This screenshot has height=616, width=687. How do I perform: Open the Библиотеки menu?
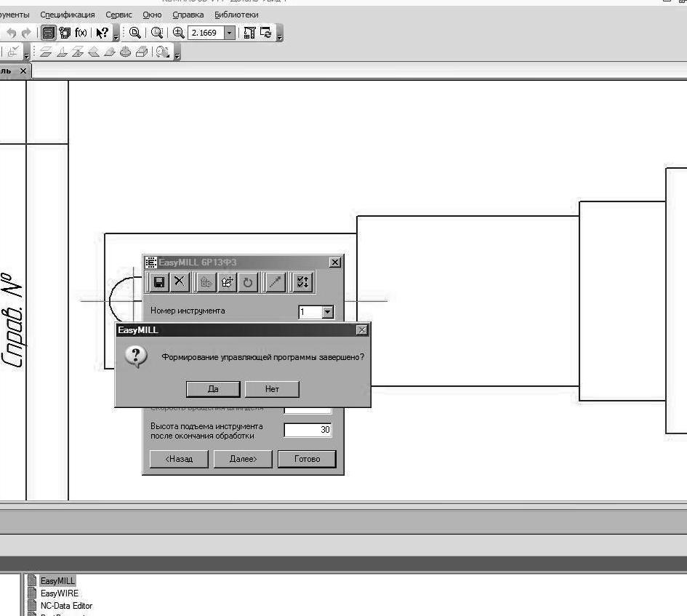click(x=236, y=15)
